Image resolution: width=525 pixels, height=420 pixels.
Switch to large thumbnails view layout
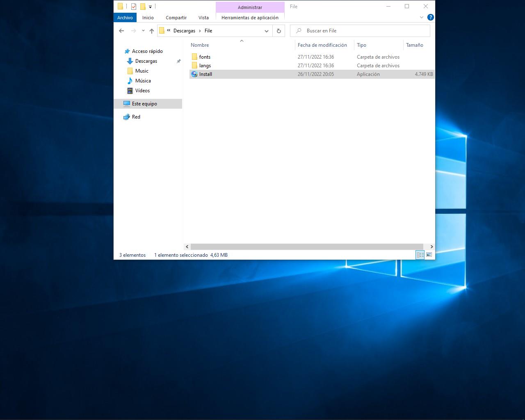click(429, 255)
